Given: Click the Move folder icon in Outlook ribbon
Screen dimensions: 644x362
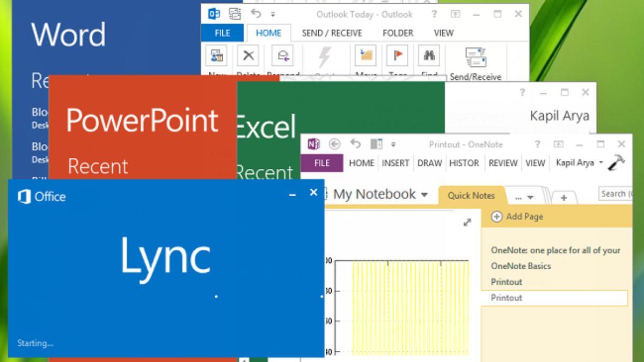Looking at the screenshot, I should (365, 55).
